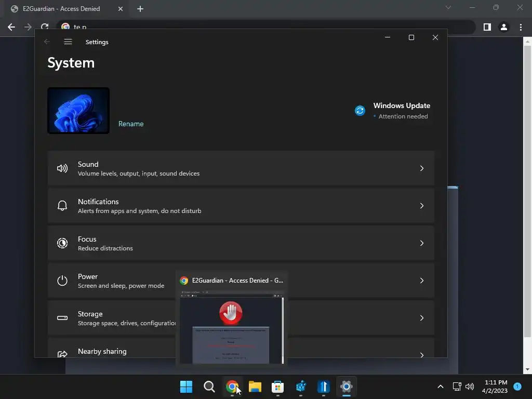Click the Rename link for this PC
532x399 pixels.
click(131, 124)
